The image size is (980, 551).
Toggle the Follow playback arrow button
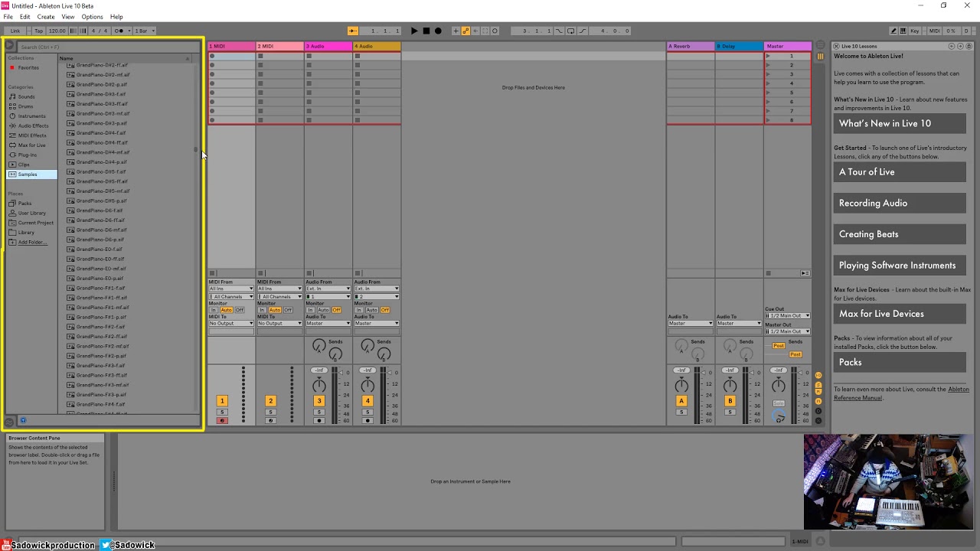point(353,31)
